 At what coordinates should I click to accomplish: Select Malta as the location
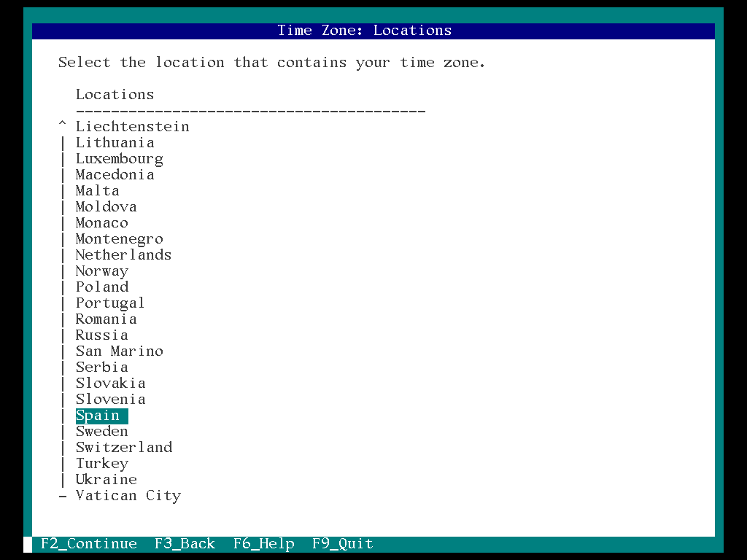point(97,191)
